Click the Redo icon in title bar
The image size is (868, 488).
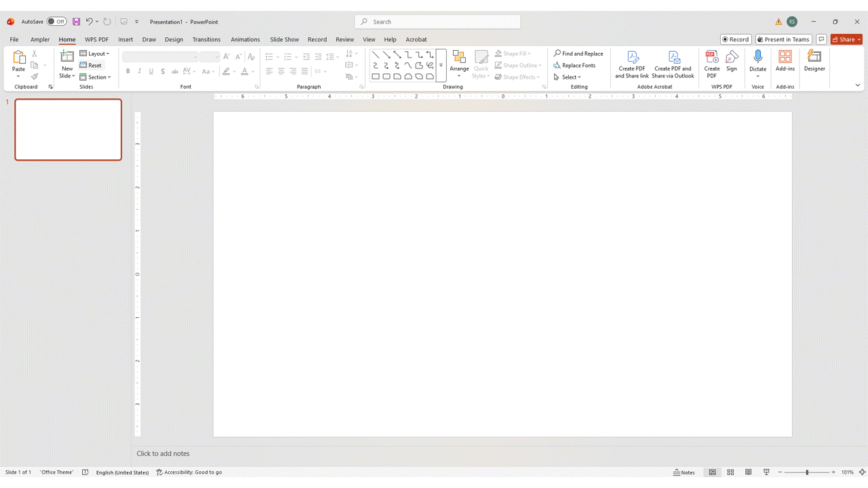point(107,22)
